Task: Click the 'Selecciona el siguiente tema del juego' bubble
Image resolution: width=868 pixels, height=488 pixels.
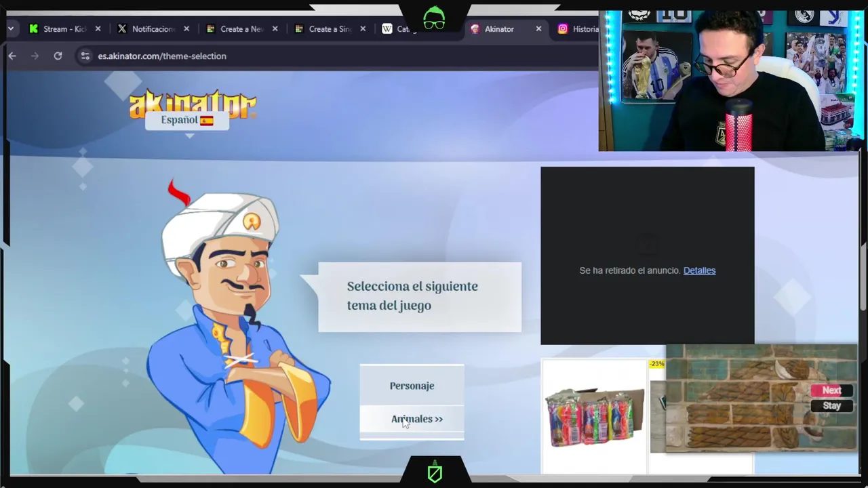Action: (x=420, y=297)
